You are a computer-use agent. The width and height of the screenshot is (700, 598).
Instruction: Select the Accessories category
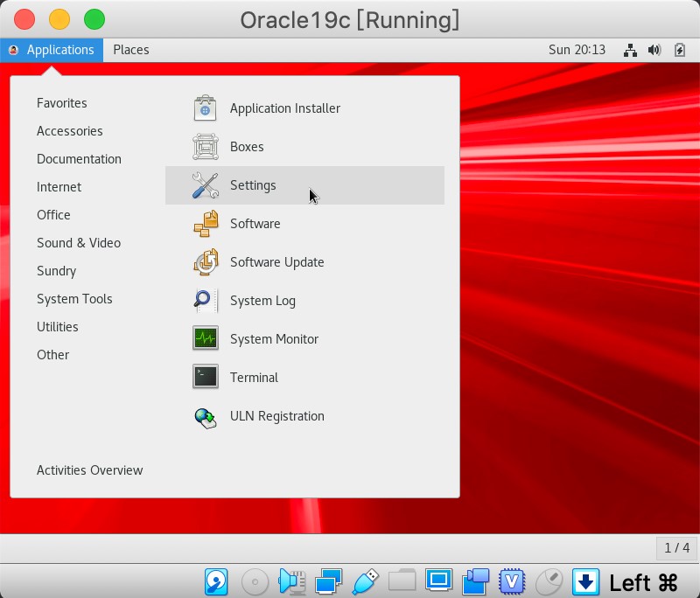click(70, 131)
